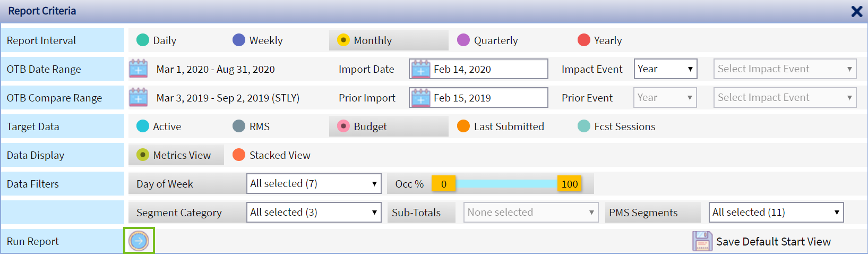Select the Stacked View display option

239,155
